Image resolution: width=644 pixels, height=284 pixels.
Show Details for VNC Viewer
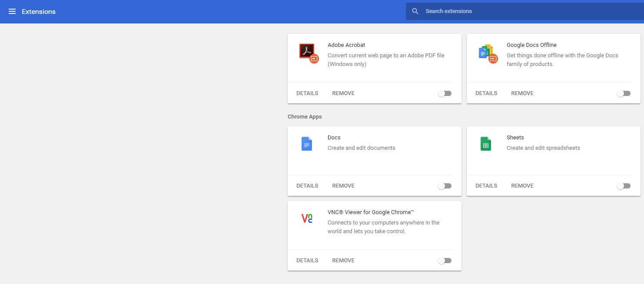tap(307, 261)
